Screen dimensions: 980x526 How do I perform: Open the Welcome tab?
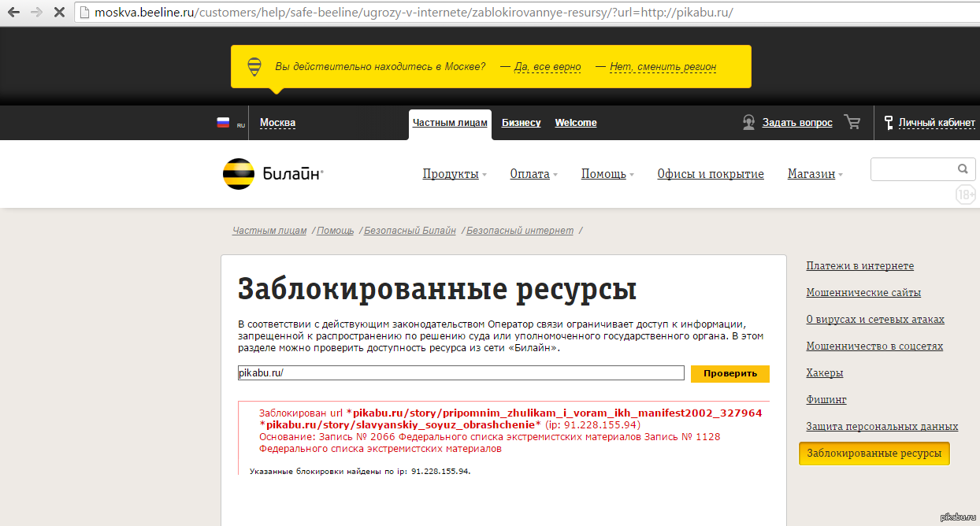coord(576,123)
